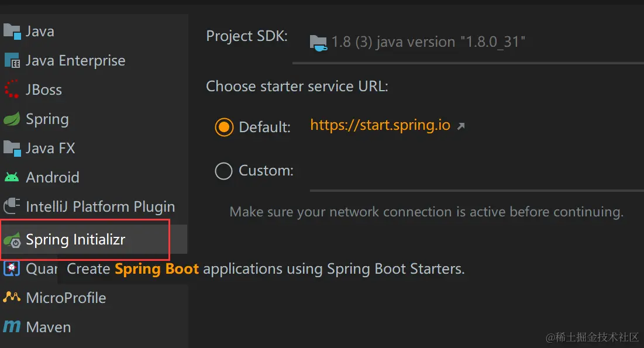Click the Java FX folder icon
The width and height of the screenshot is (644, 348).
click(x=12, y=148)
